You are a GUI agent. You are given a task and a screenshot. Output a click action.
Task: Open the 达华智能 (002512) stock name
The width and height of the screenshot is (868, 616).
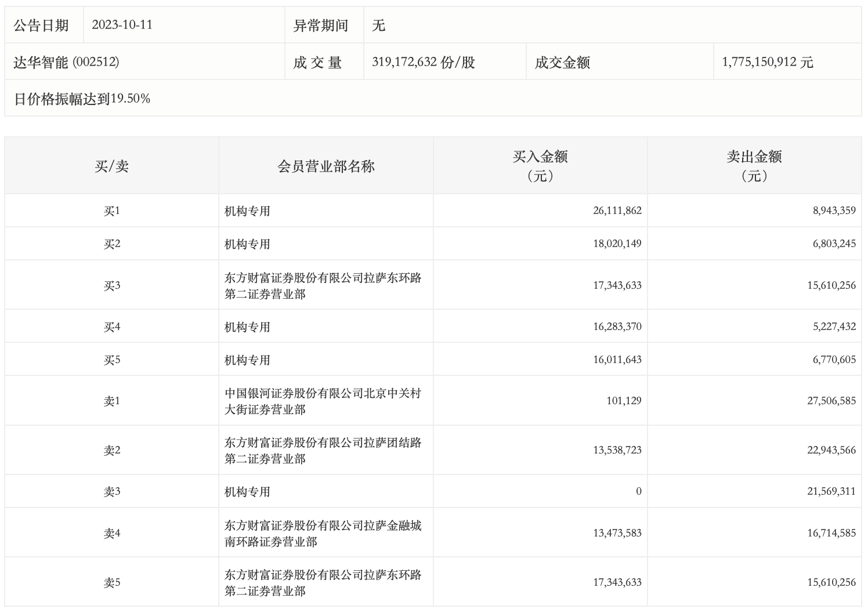click(66, 62)
